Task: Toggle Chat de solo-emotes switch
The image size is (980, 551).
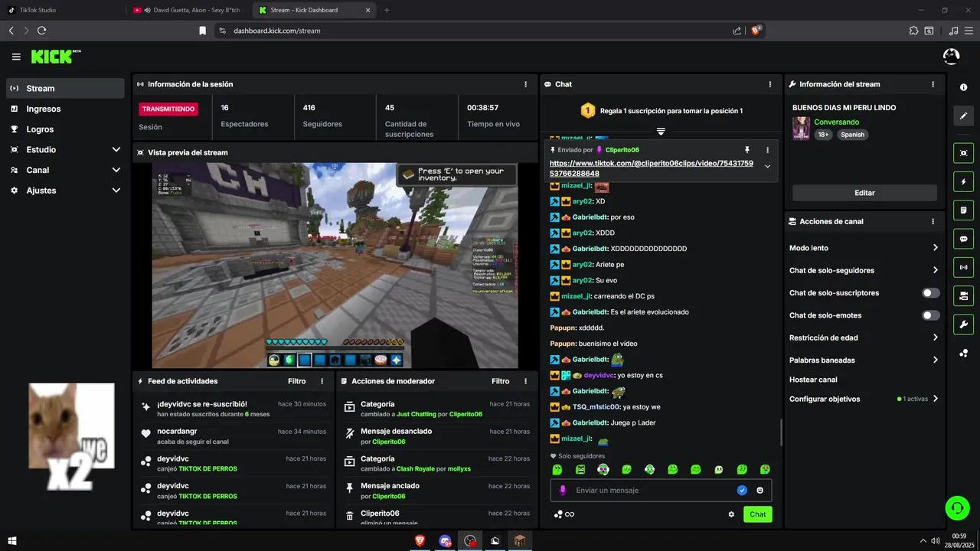Action: click(930, 315)
